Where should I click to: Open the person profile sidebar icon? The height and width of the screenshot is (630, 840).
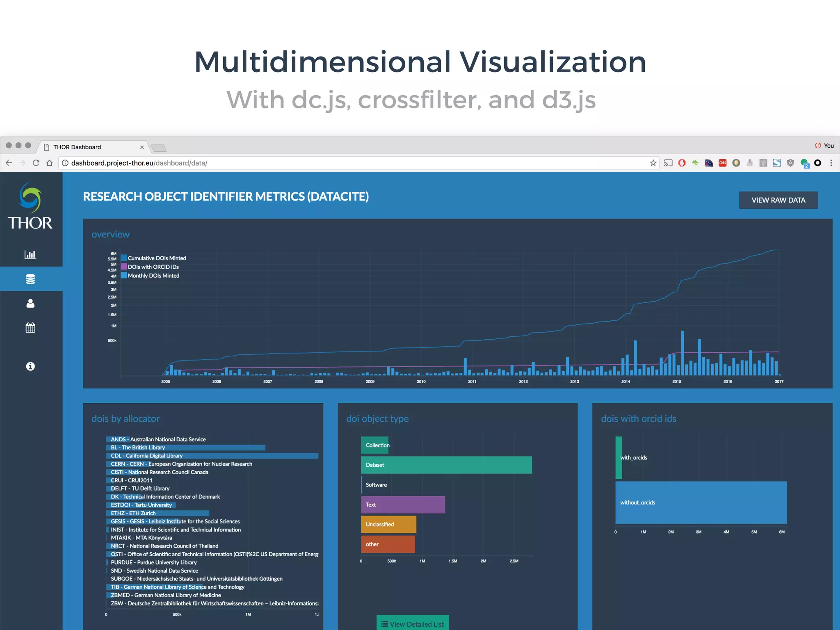pos(30,304)
